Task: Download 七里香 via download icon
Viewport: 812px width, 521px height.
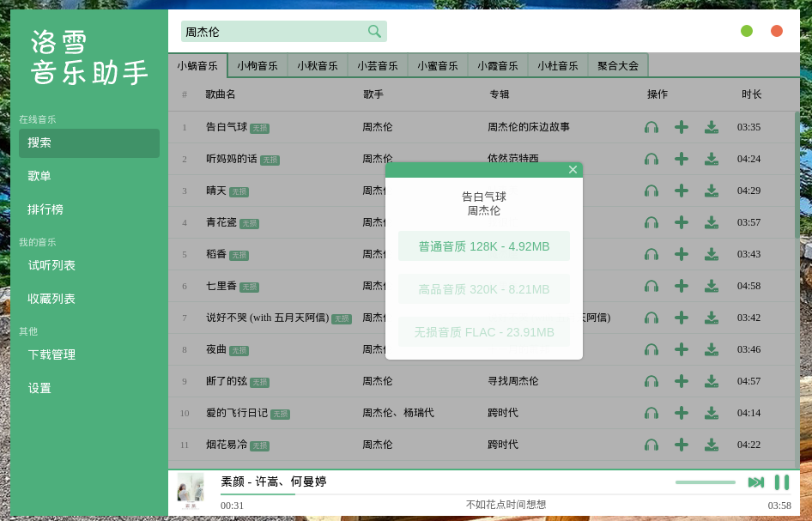Action: point(712,286)
